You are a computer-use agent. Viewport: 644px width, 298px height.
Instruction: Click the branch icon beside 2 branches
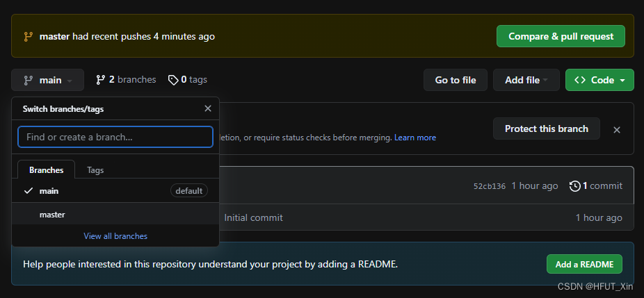pyautogui.click(x=100, y=80)
